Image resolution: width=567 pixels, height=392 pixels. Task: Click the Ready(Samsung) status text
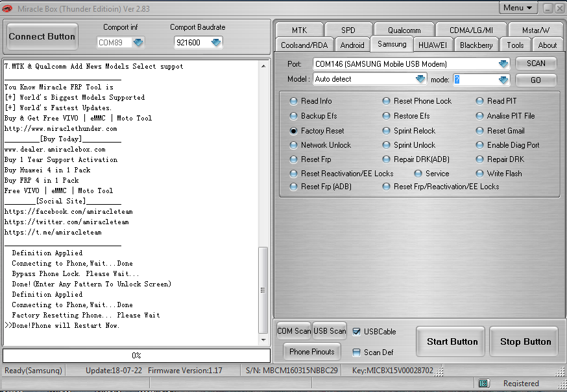(33, 371)
